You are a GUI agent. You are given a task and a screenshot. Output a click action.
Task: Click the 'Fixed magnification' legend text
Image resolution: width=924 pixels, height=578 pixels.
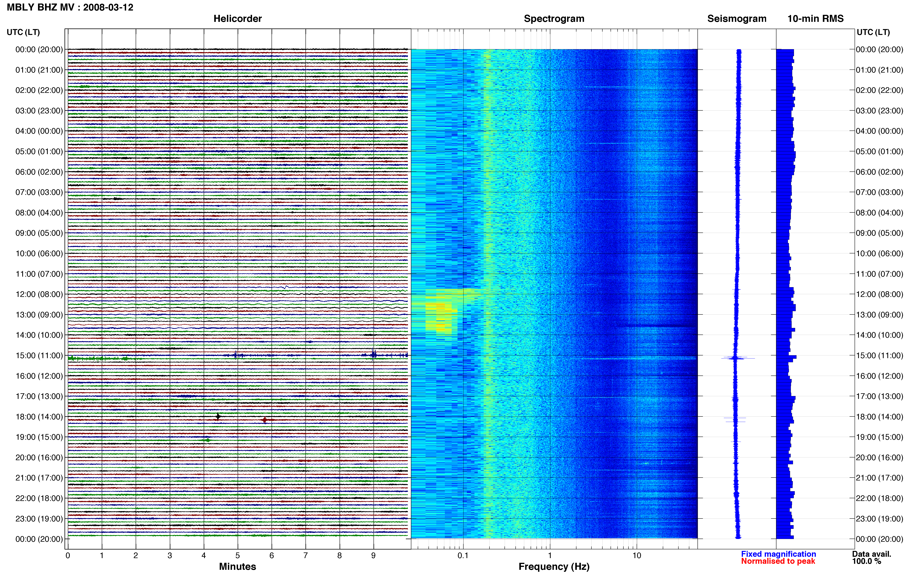pos(778,554)
